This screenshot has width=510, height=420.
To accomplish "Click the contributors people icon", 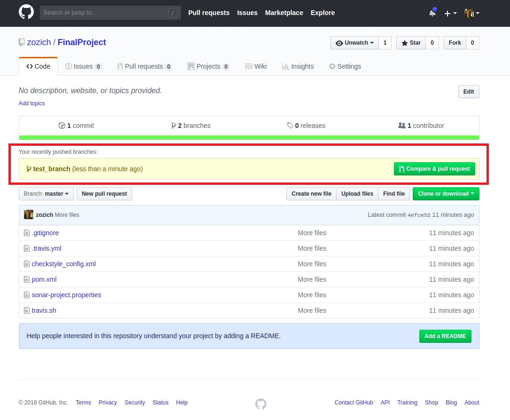I will pyautogui.click(x=401, y=126).
